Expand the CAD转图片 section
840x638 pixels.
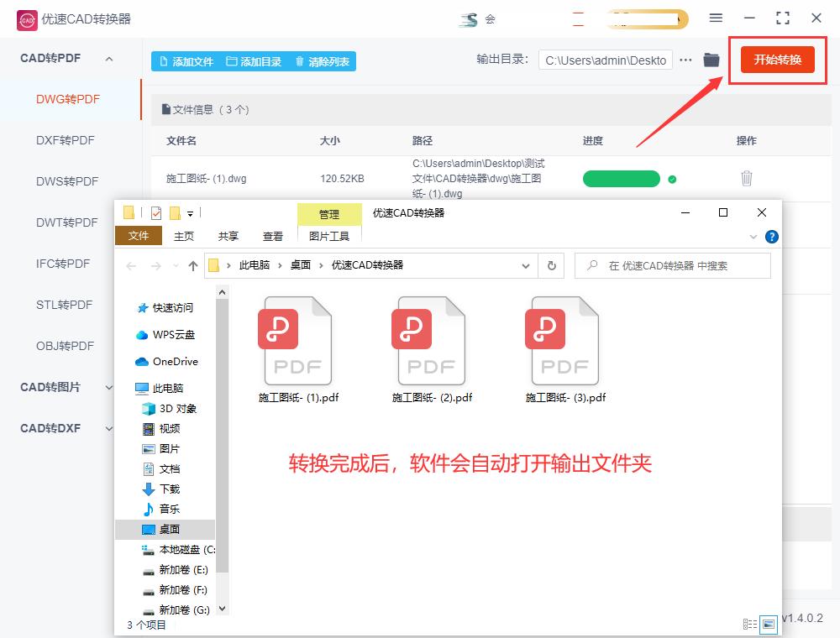click(108, 387)
